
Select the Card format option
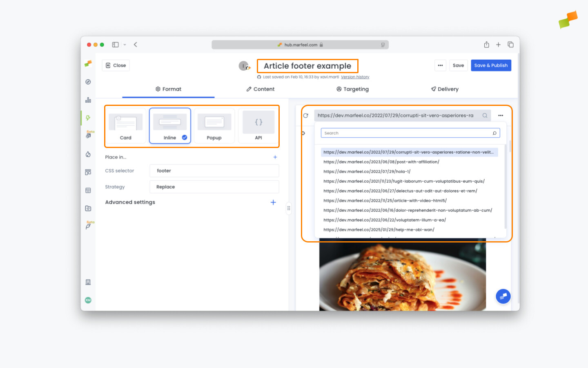point(125,126)
